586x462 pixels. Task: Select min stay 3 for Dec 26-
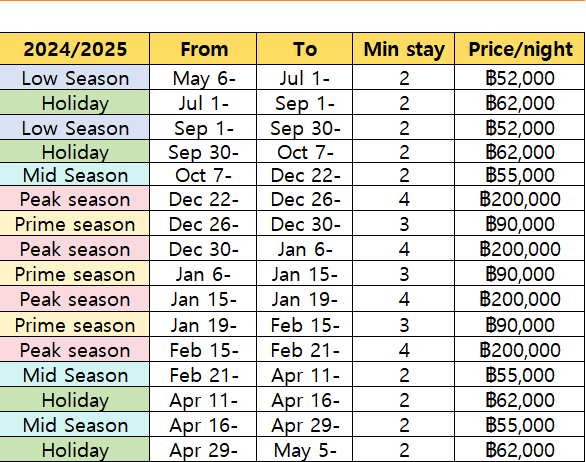pyautogui.click(x=403, y=224)
